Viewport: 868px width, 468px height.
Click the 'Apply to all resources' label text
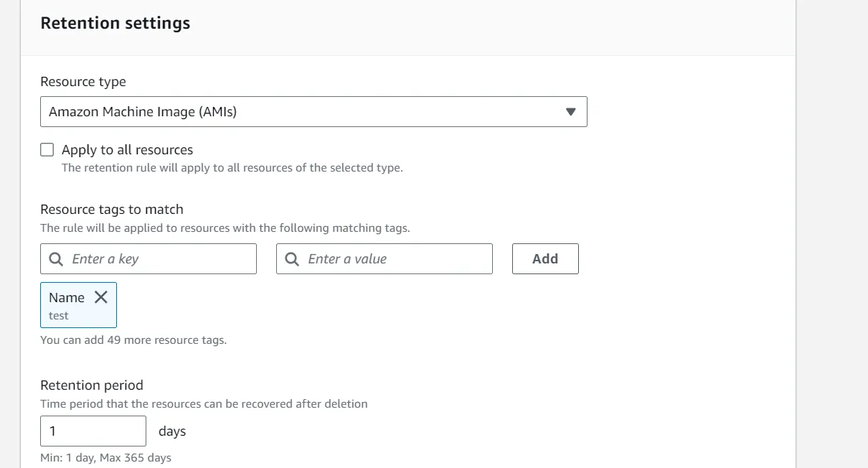127,150
